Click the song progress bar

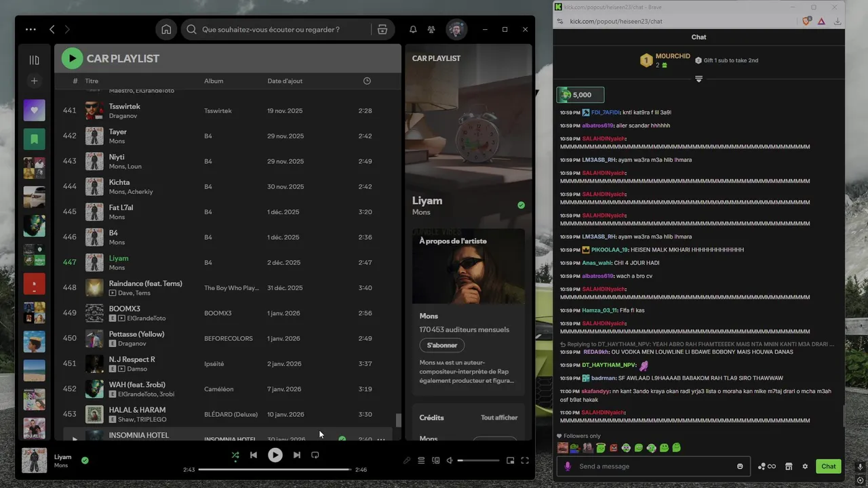coord(275,469)
